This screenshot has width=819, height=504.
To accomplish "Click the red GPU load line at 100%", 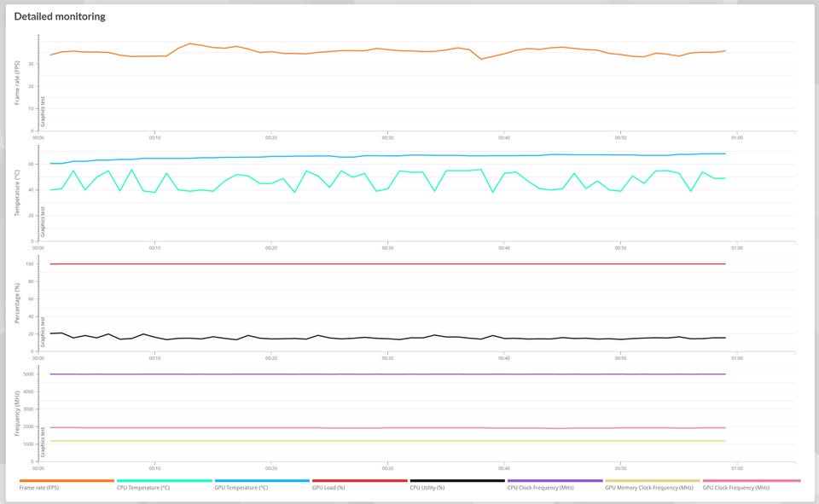I will (x=387, y=264).
